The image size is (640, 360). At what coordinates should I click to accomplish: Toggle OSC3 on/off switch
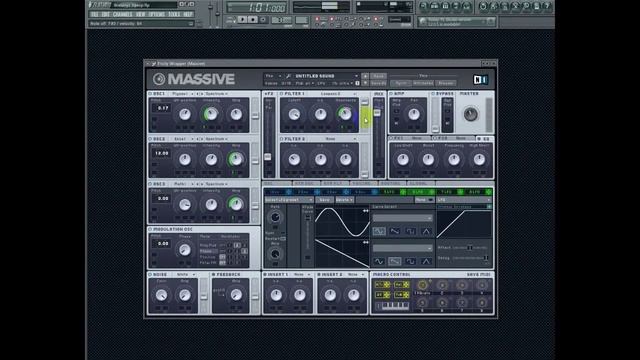pyautogui.click(x=150, y=184)
